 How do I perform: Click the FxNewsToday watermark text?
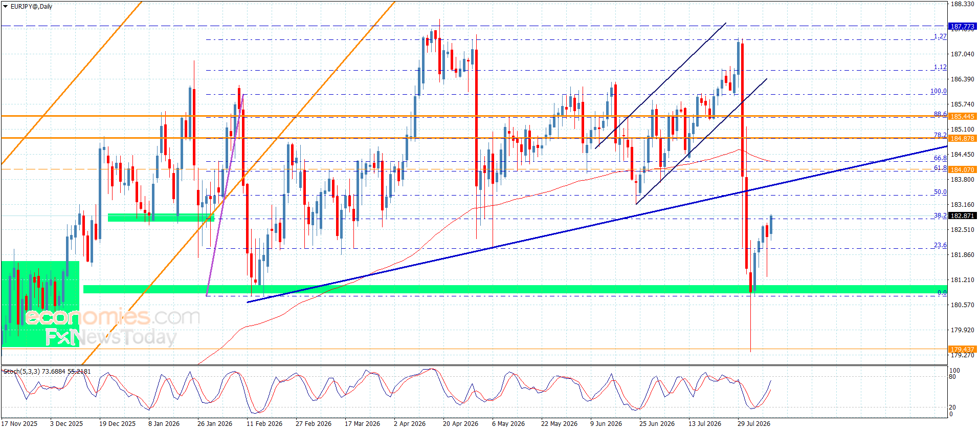click(x=110, y=337)
